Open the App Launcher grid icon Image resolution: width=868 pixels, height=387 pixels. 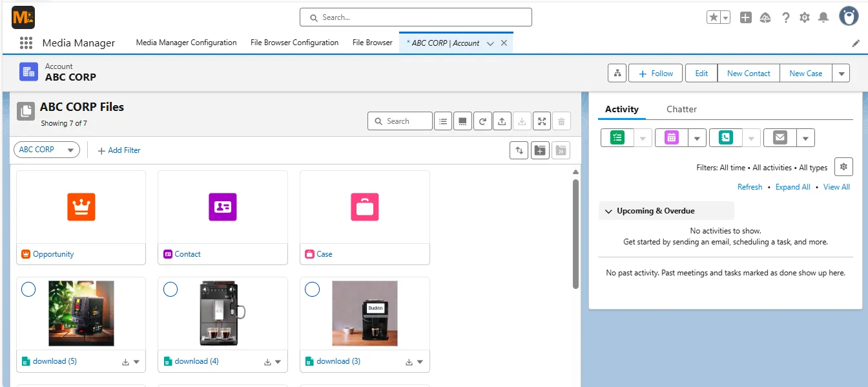tap(26, 43)
